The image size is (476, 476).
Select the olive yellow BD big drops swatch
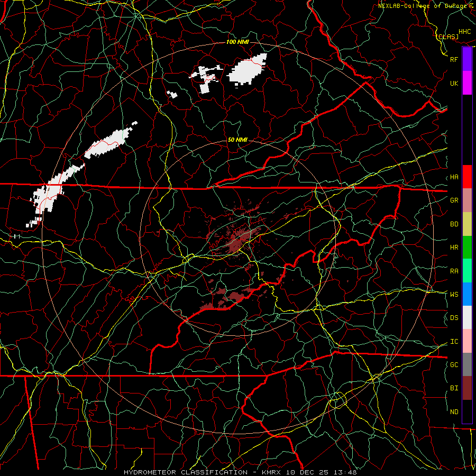click(x=467, y=224)
